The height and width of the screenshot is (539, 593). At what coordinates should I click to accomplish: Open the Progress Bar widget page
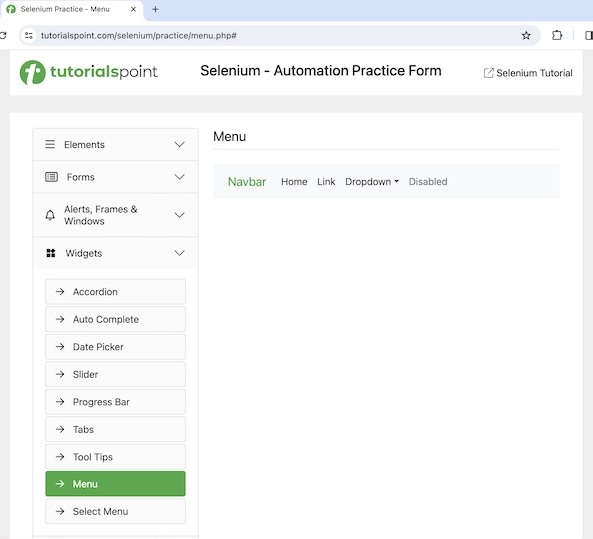115,402
